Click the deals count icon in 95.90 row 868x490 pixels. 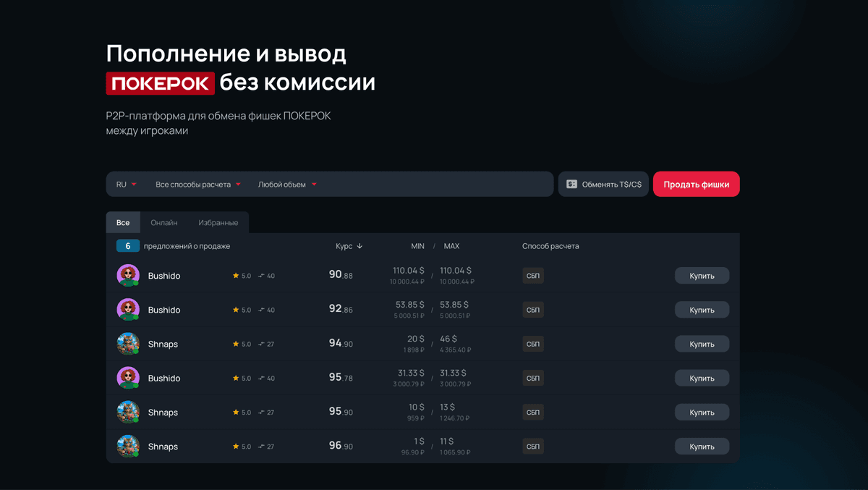261,413
